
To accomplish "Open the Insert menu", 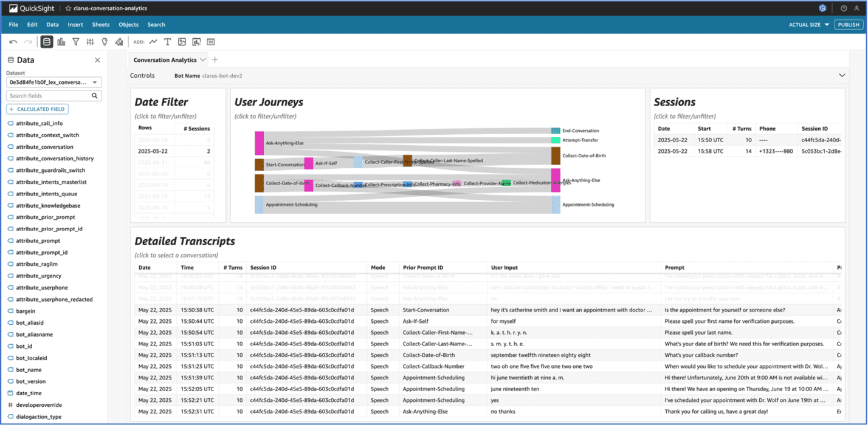I will click(x=75, y=24).
